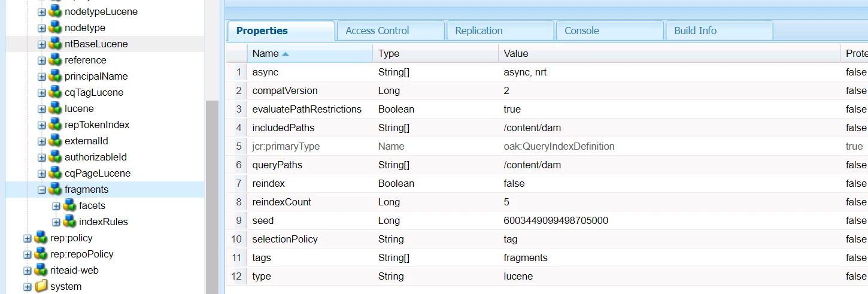Expand the ntBaseLucene node
The height and width of the screenshot is (294, 868).
point(42,44)
